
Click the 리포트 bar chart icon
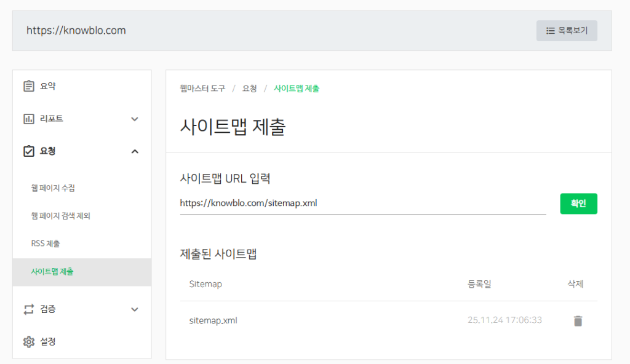28,119
